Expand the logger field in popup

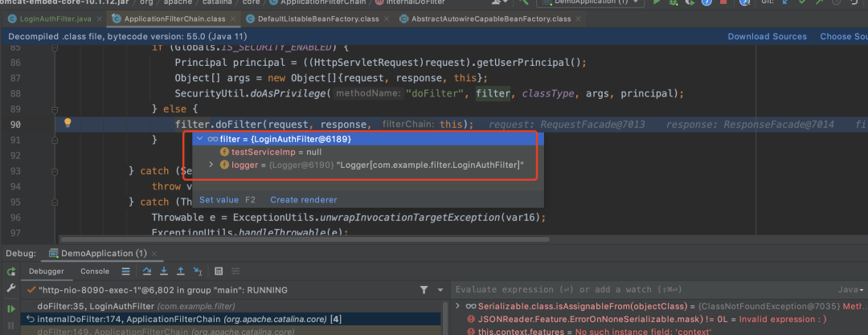[x=211, y=165]
